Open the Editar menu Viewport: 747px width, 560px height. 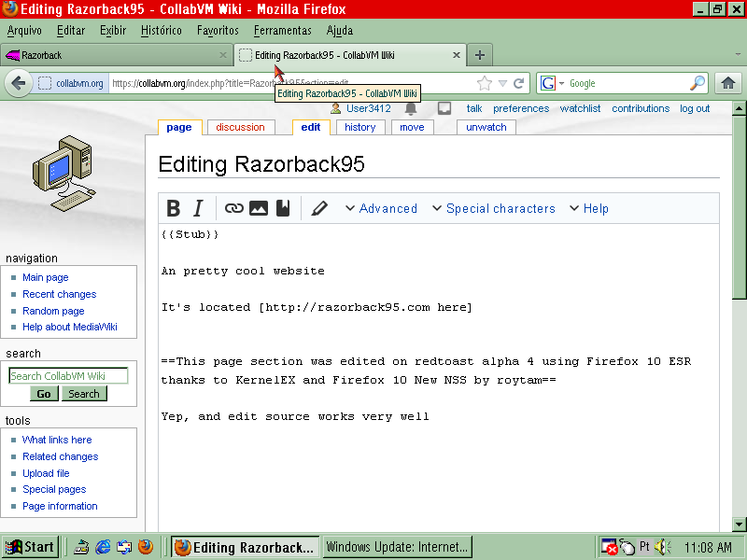click(x=71, y=31)
